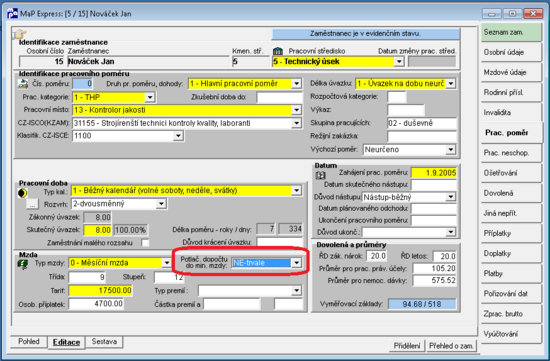Go to Platby section
This screenshot has width=550, height=361.
[x=511, y=274]
